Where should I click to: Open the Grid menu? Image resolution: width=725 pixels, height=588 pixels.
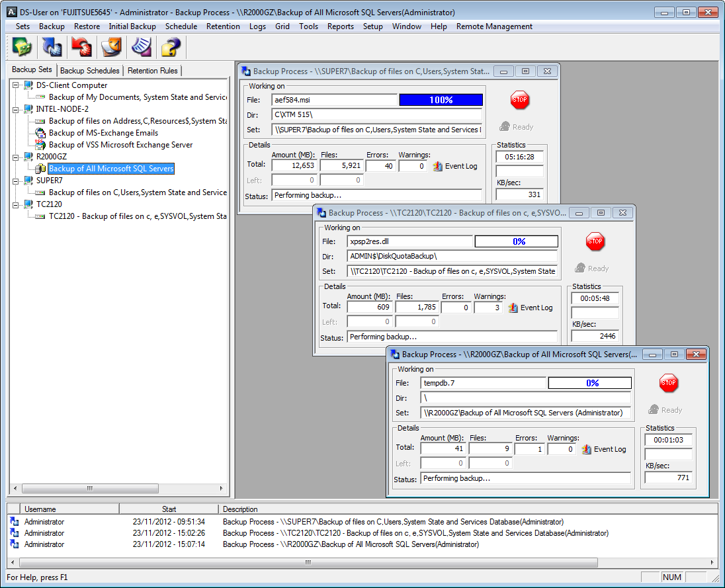[x=282, y=26]
